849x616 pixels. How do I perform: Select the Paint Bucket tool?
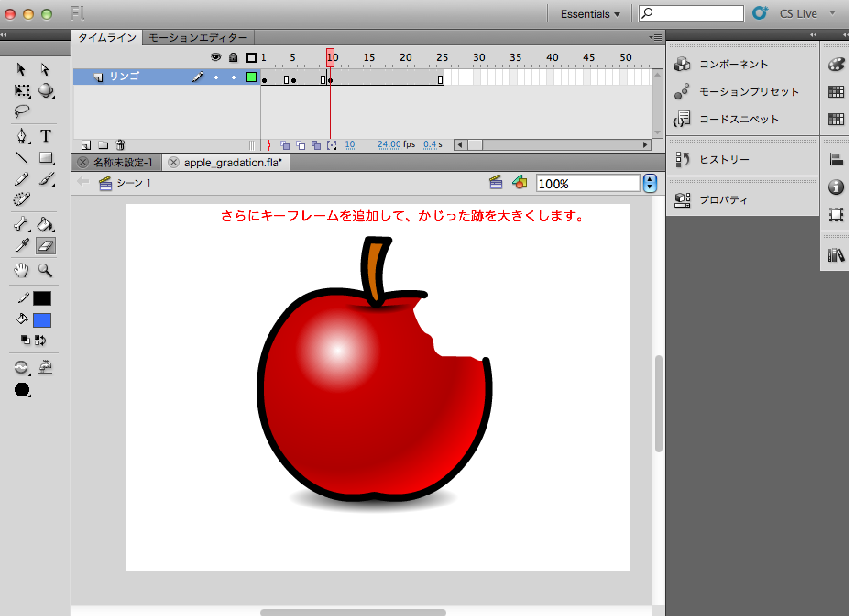coord(45,225)
